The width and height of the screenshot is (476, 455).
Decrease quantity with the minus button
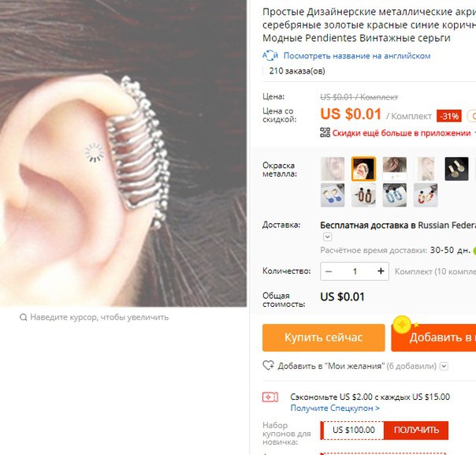[x=329, y=271]
